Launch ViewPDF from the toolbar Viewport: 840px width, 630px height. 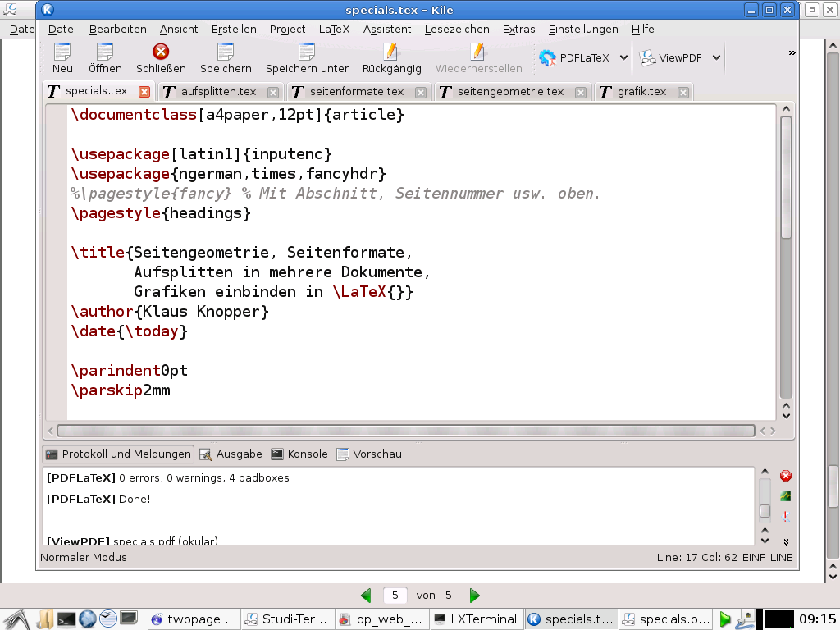coord(673,57)
